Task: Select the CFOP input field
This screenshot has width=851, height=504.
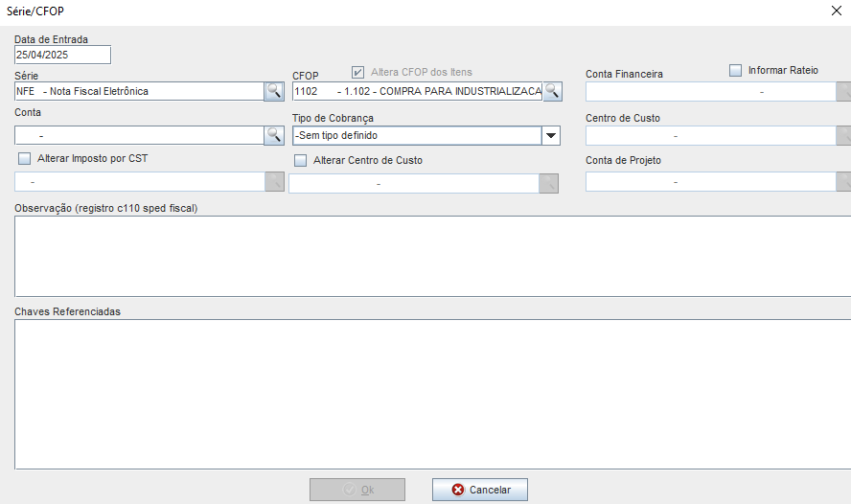Action: (x=417, y=92)
